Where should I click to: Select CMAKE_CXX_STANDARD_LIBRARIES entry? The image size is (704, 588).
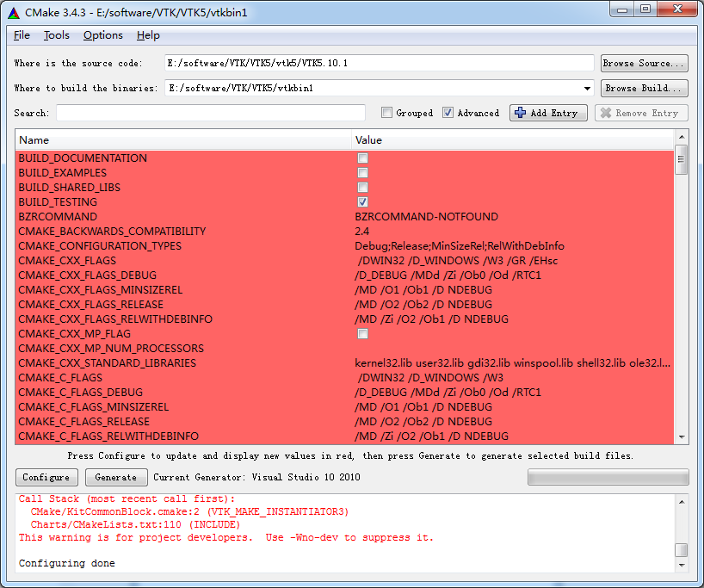[x=108, y=363]
